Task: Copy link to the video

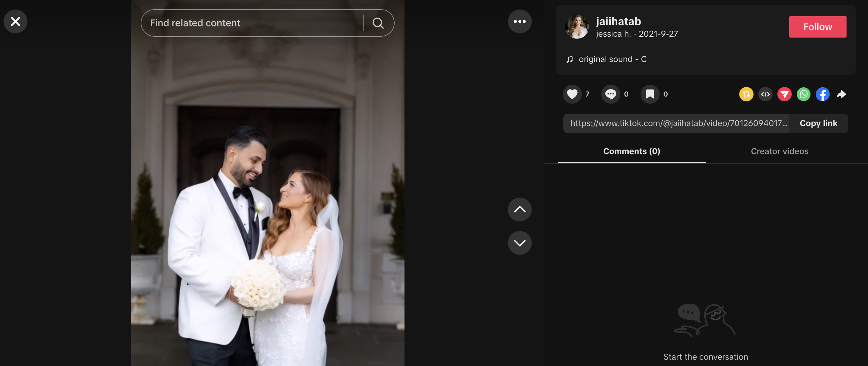Action: 819,123
